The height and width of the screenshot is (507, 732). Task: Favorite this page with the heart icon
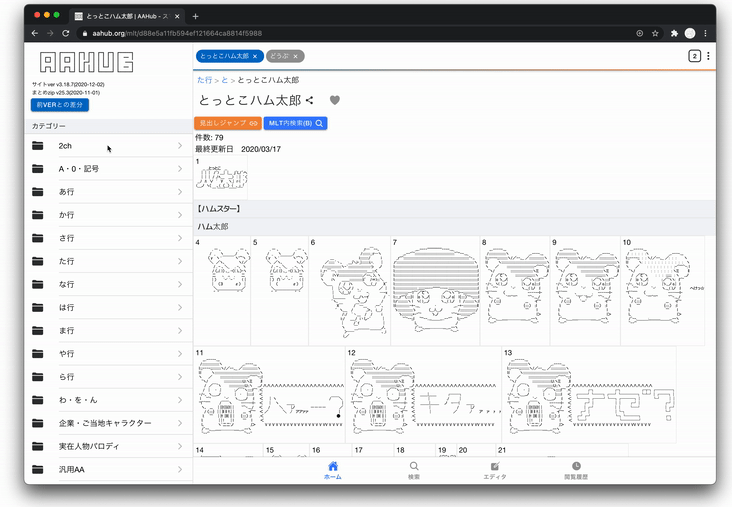pos(335,100)
